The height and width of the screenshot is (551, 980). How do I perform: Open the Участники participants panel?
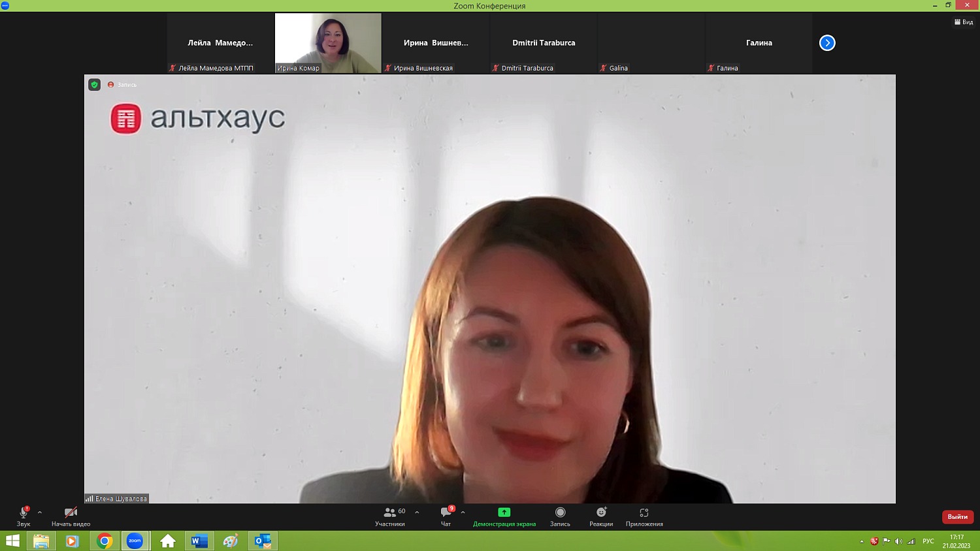pos(390,516)
